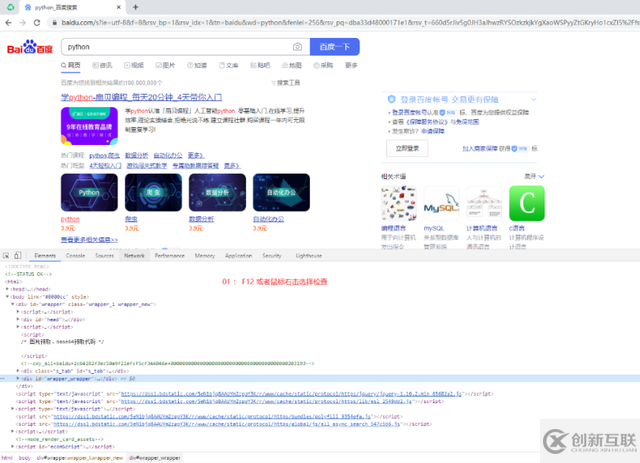Click the DevTools inspect element icon
The height and width of the screenshot is (463, 640).
point(6,256)
